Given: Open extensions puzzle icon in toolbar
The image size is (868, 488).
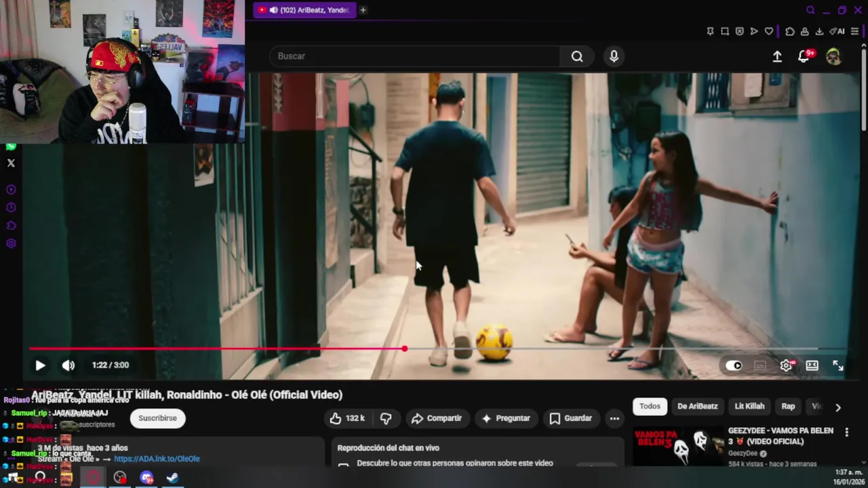Looking at the screenshot, I should (x=790, y=31).
